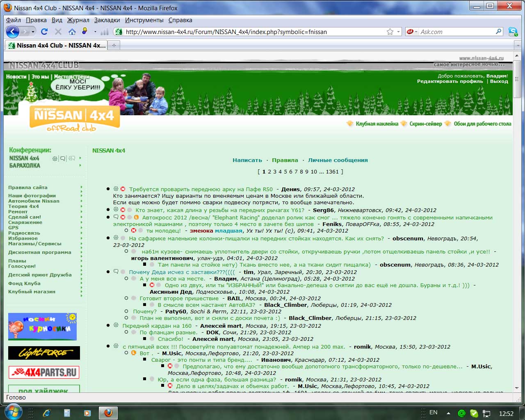Viewport: 525px width, 420px height.
Task: Open the Клубный магазин sidebar link
Action: pyautogui.click(x=32, y=292)
